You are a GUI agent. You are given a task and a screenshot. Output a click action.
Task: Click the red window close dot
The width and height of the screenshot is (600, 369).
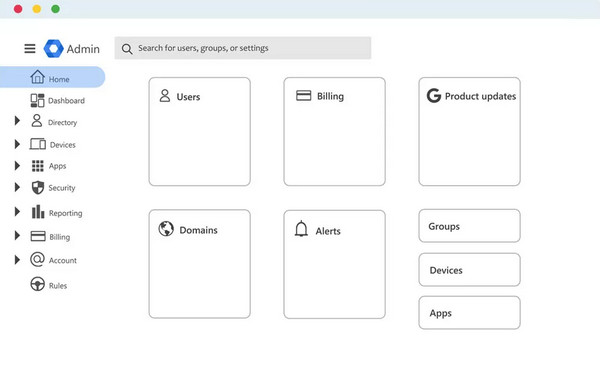click(x=18, y=9)
